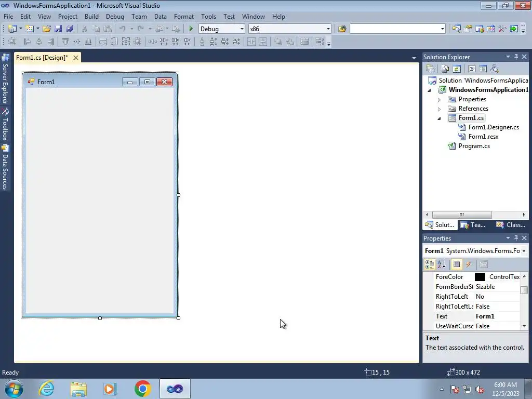Select Program.cs in Solution Explorer
Screen dimensions: 532x399
coord(474,146)
